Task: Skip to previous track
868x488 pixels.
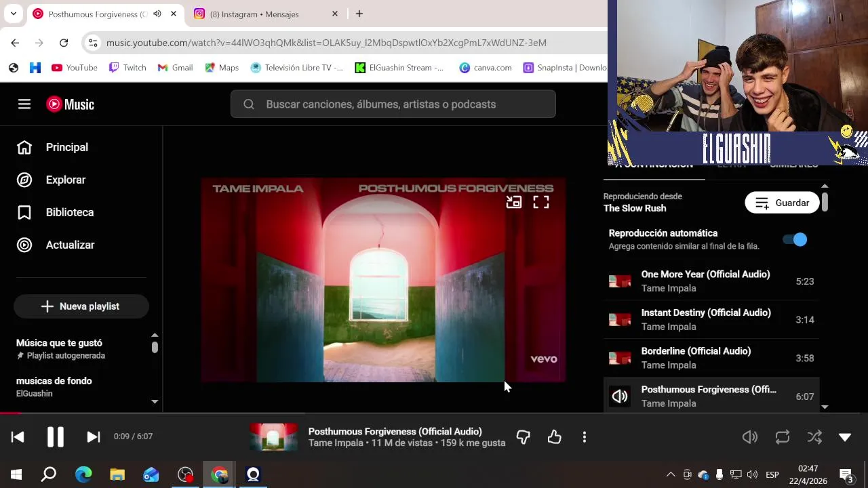Action: 18,437
